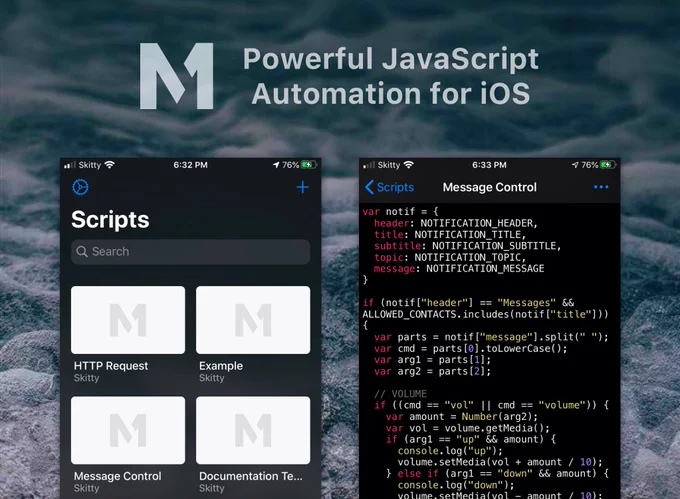Screen dimensions: 680x499
Task: Click the 'Scripts' large heading
Action: coord(110,219)
